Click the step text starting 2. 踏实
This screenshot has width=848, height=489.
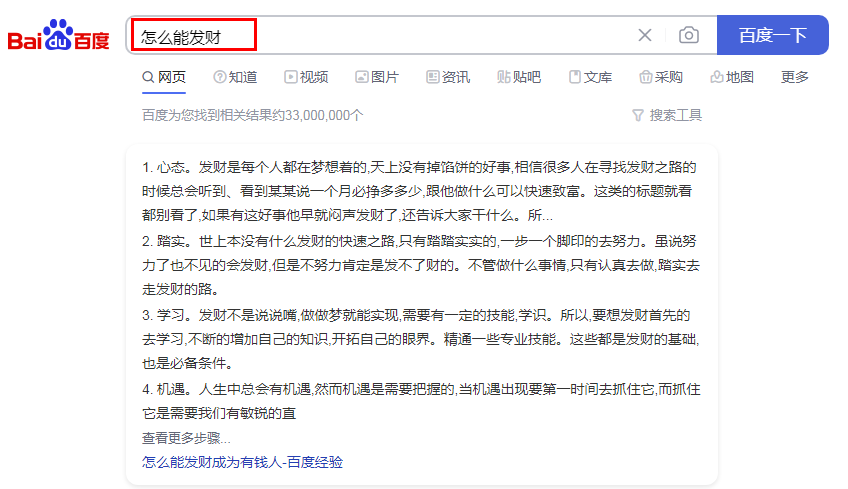pos(421,265)
